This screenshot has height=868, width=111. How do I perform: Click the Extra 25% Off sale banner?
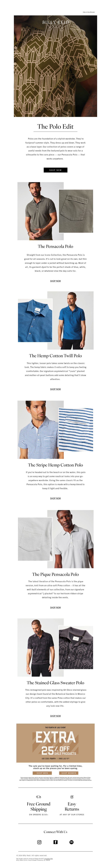pos(56,743)
